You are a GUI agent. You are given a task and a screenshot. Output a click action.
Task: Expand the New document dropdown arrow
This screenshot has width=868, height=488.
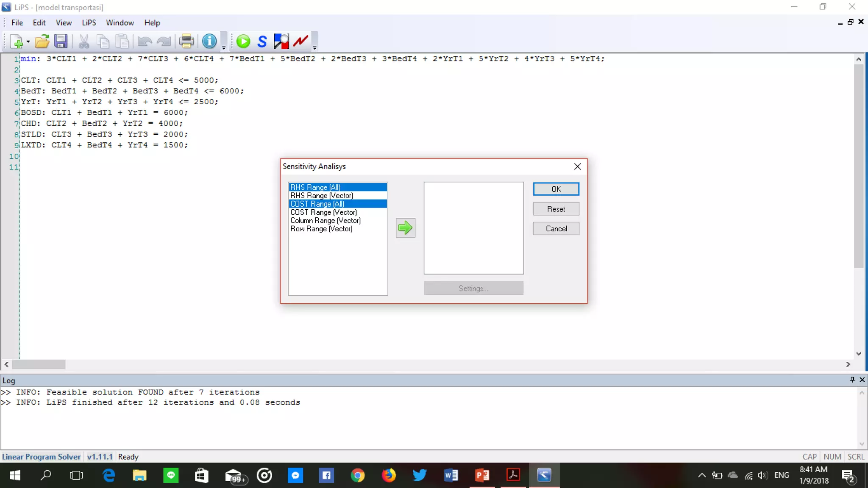(28, 42)
